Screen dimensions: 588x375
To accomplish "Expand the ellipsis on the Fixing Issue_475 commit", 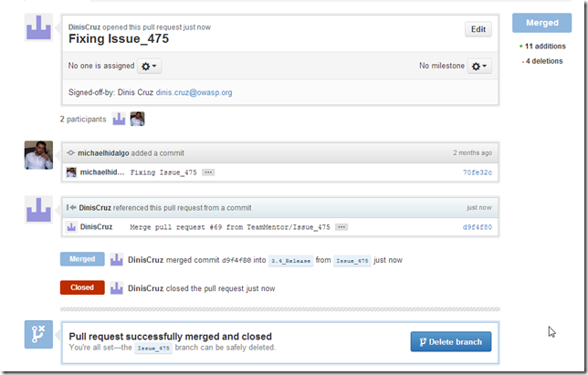I will 208,172.
